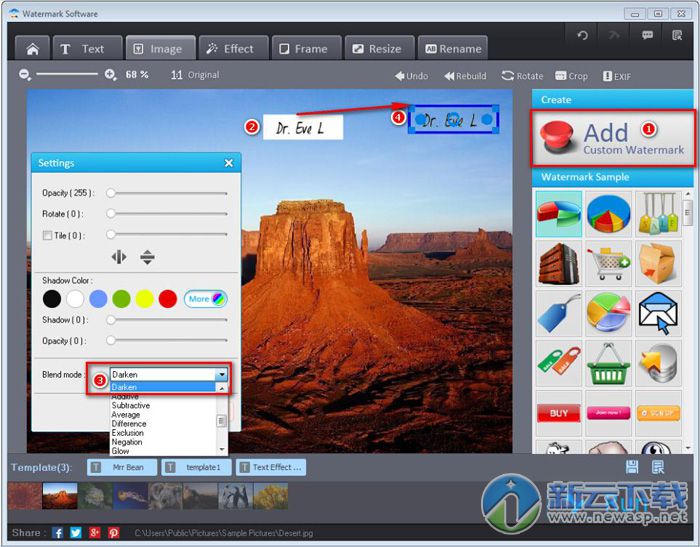Click the save template icon
The image size is (700, 547).
click(x=632, y=467)
